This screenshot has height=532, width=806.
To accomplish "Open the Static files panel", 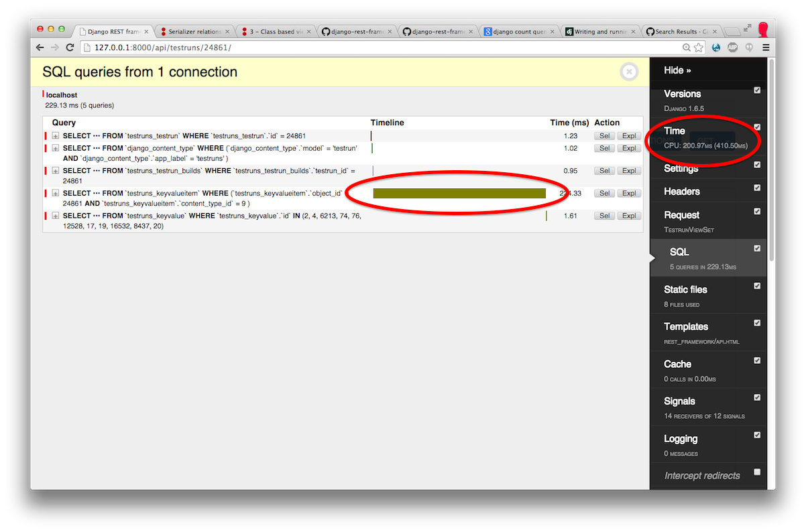I will pos(707,295).
